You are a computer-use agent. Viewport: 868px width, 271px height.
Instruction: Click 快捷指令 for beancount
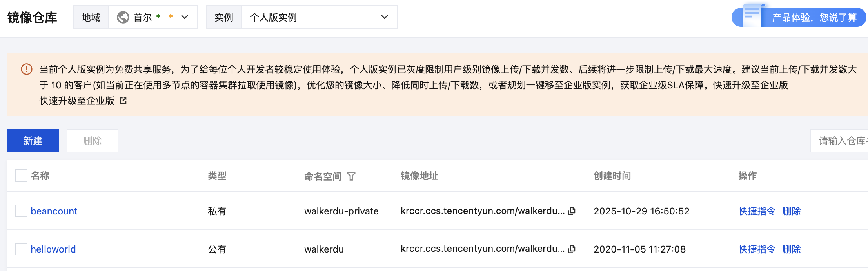click(757, 211)
